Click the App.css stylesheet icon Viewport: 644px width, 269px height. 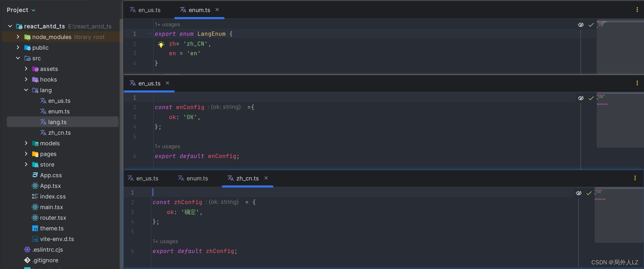[x=35, y=175]
